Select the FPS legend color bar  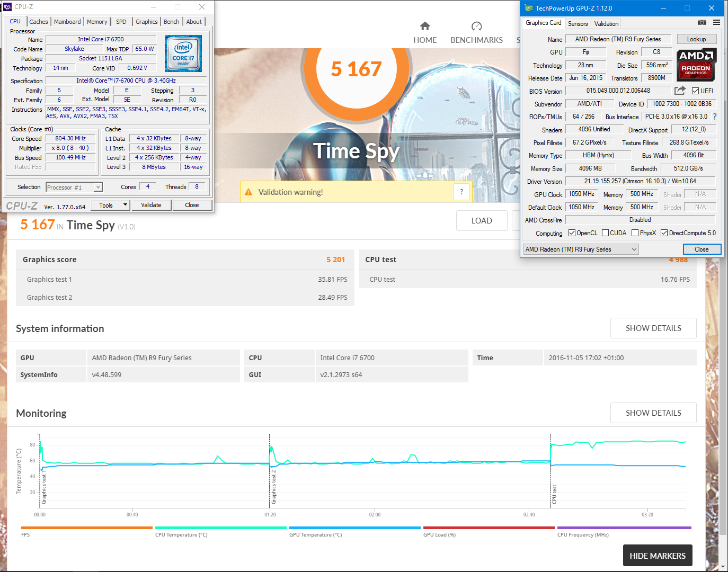[x=87, y=528]
